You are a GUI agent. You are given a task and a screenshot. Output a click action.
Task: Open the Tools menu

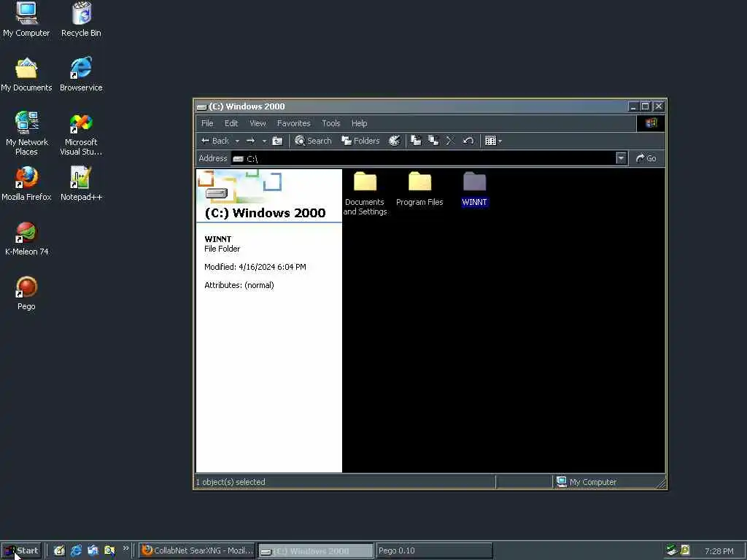[x=330, y=123]
